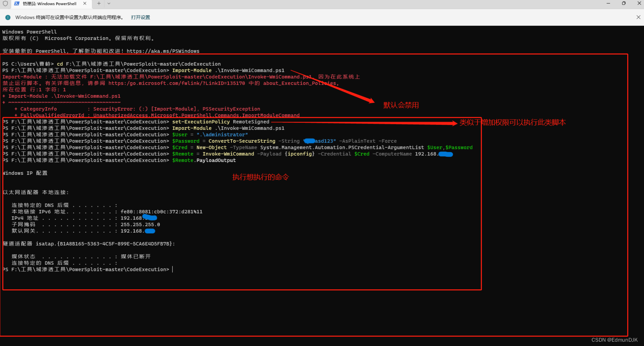644x346 pixels.
Task: Click the final empty prompt line with cursor
Action: click(x=88, y=269)
